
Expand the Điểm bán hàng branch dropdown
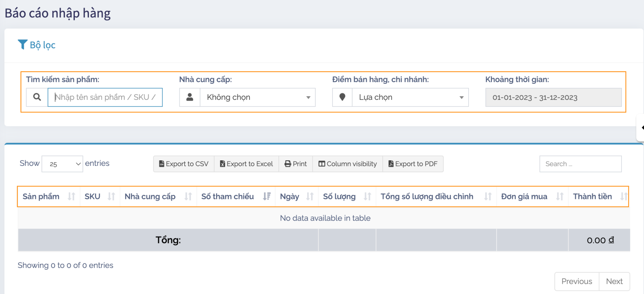click(x=410, y=97)
